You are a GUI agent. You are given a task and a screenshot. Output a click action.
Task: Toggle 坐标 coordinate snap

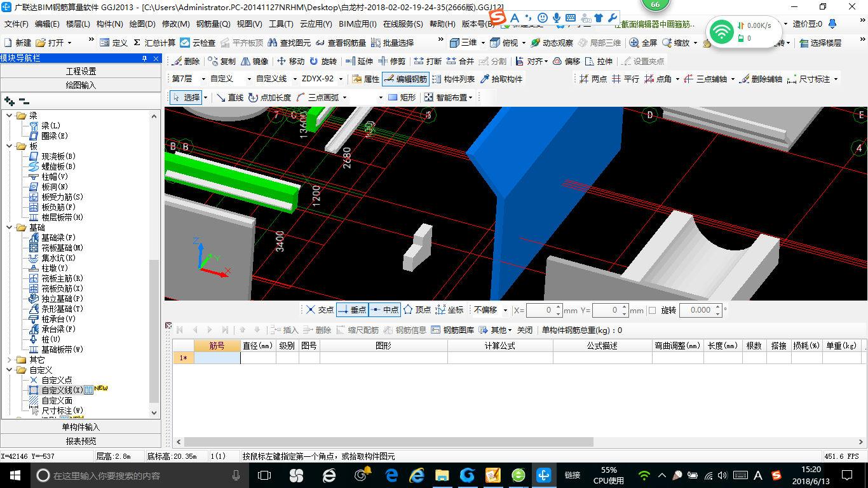(x=449, y=310)
